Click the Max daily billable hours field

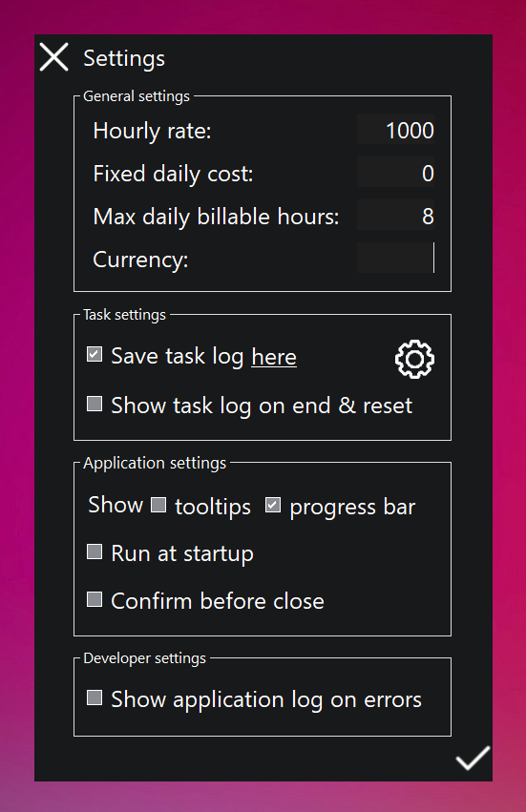tap(396, 216)
